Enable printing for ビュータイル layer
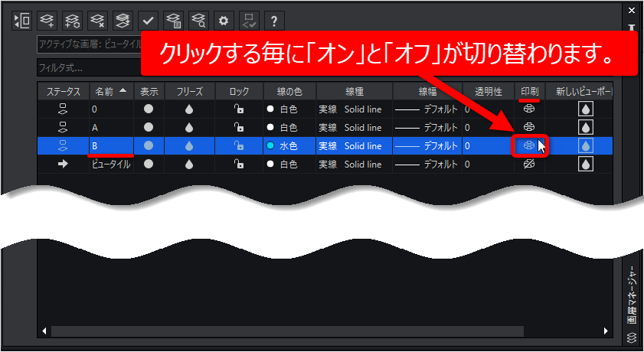The width and height of the screenshot is (644, 352). (529, 164)
